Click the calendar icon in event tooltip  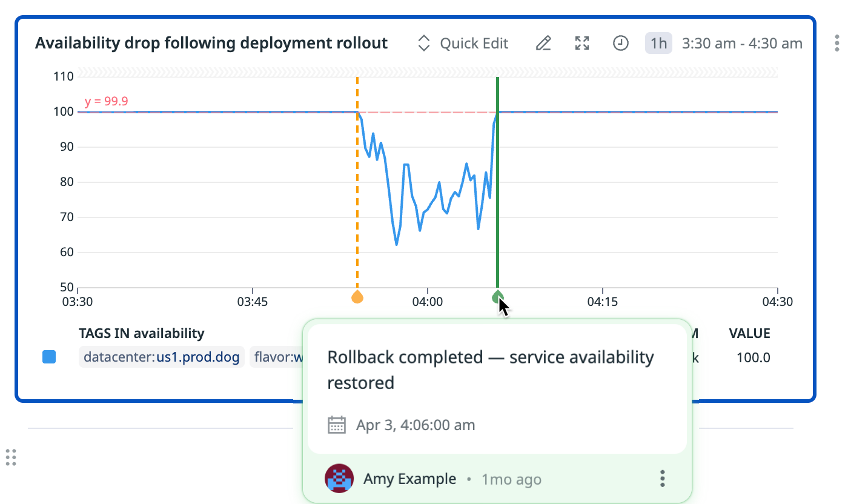coord(337,425)
